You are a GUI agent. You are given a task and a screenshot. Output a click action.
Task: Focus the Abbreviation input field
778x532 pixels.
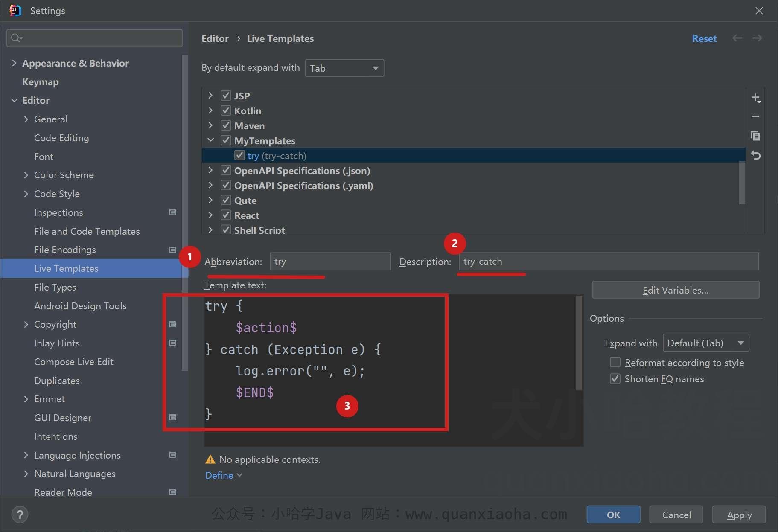pyautogui.click(x=330, y=261)
